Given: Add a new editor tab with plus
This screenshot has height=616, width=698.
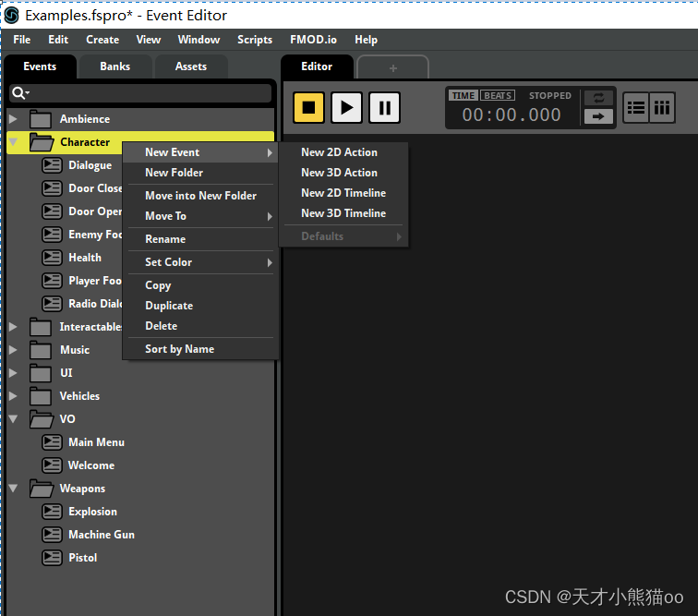Looking at the screenshot, I should (x=393, y=68).
